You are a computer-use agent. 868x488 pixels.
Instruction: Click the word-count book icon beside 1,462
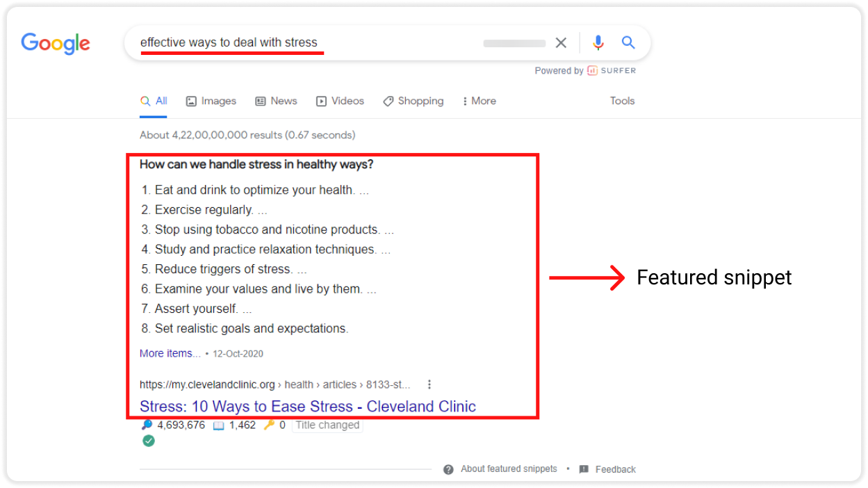point(218,425)
